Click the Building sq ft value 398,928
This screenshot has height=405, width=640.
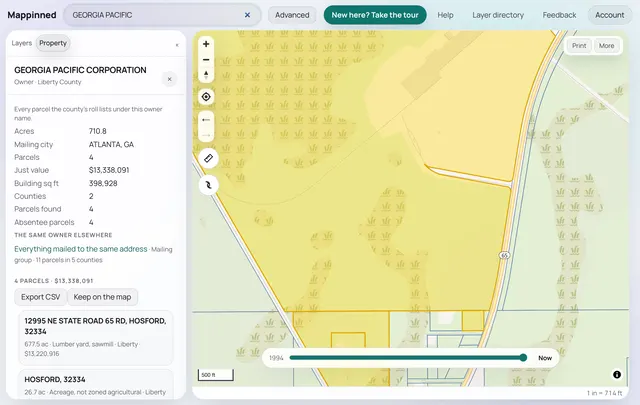pos(103,183)
